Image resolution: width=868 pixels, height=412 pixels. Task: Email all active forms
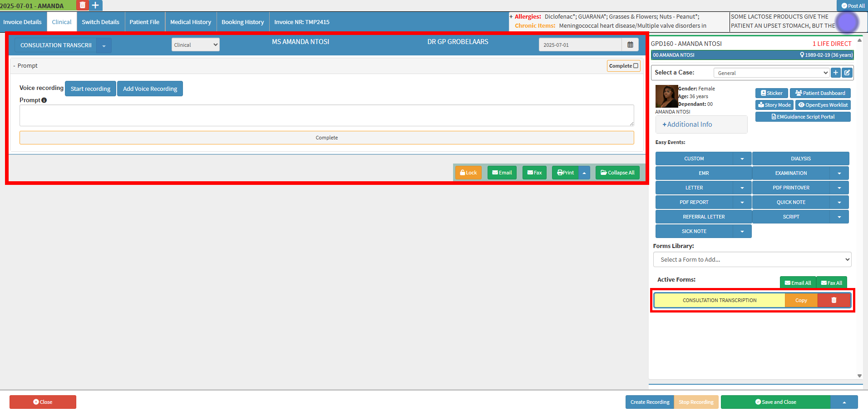pos(798,283)
